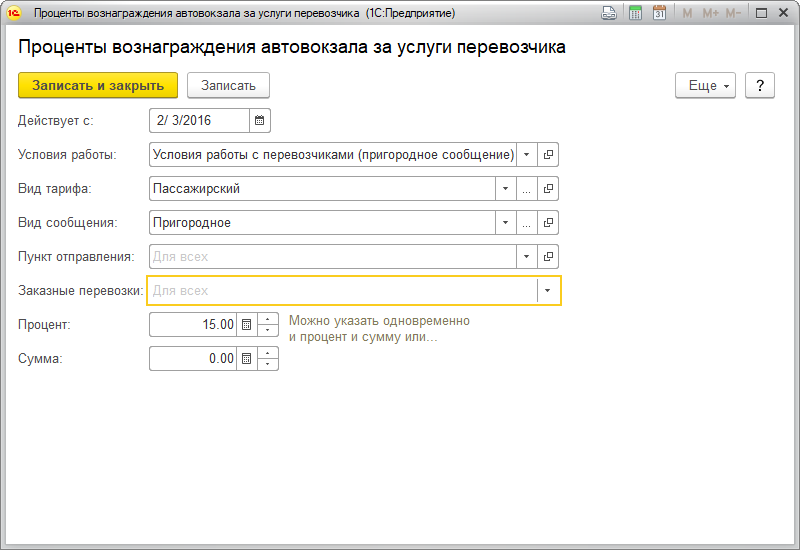Open the Пункт отправления linked record icon
Viewport: 800px width, 550px height.
click(x=548, y=257)
